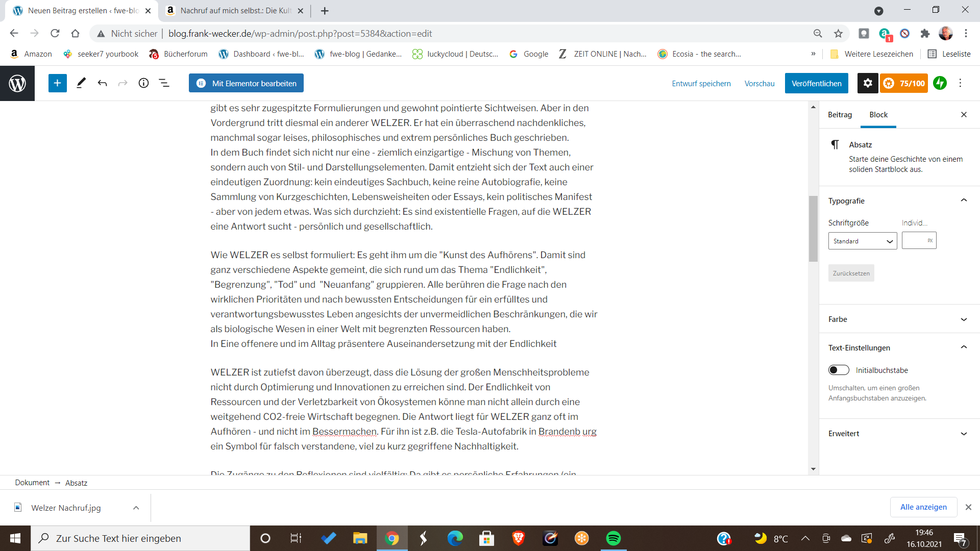The height and width of the screenshot is (551, 980).
Task: Click the WordPress logo icon
Action: tap(17, 83)
